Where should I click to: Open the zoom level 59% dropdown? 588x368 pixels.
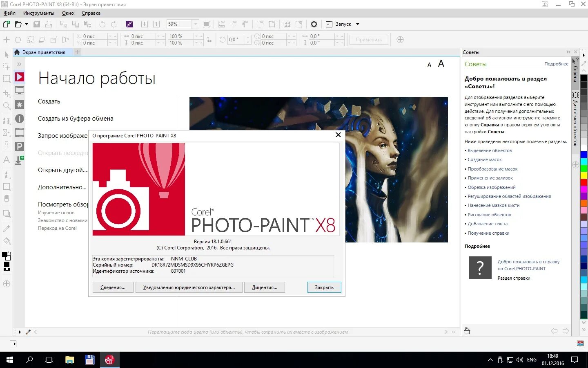coord(195,24)
